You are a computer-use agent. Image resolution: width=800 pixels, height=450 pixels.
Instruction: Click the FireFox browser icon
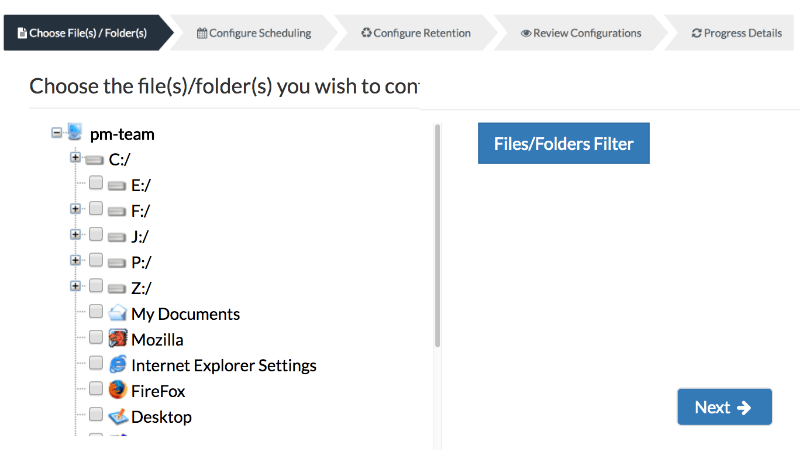(117, 390)
